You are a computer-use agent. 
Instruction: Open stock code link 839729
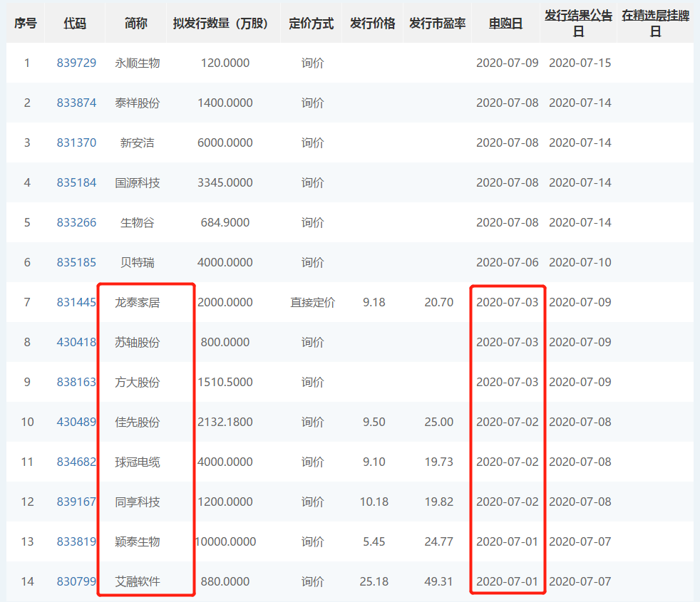[76, 63]
